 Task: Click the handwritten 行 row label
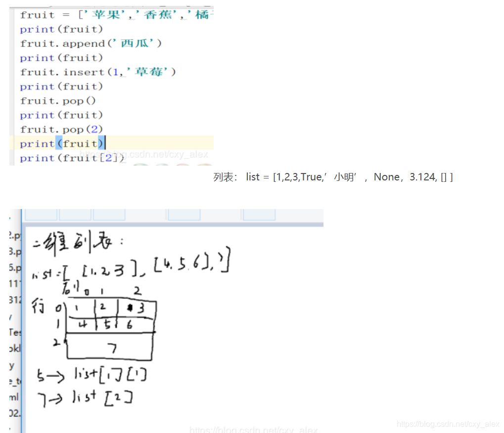point(38,305)
